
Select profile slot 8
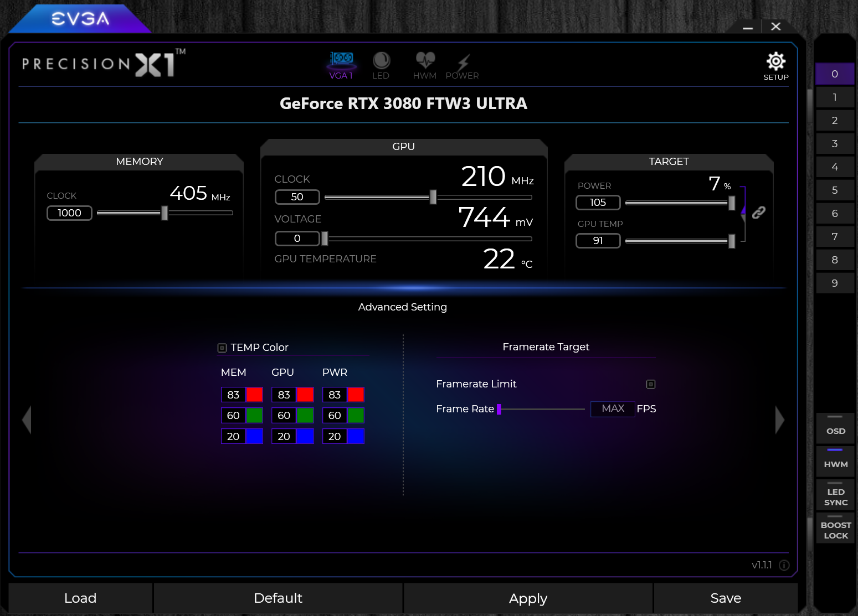click(835, 260)
